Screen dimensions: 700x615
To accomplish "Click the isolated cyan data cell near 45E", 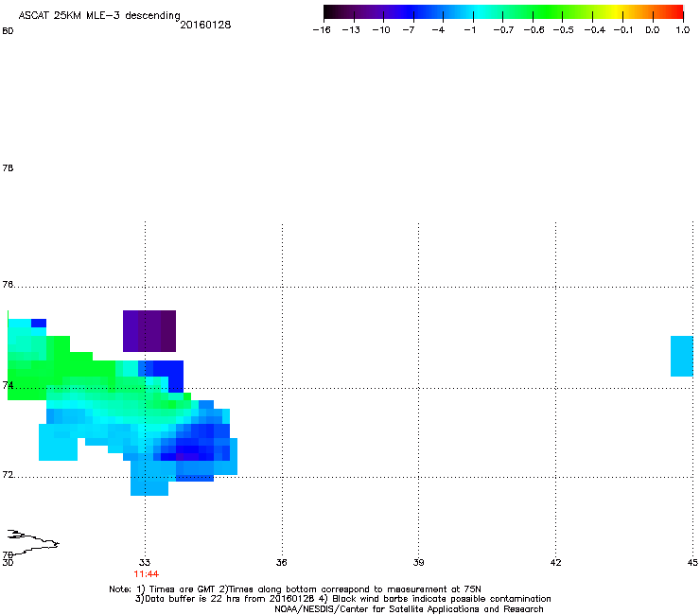I will coord(682,356).
